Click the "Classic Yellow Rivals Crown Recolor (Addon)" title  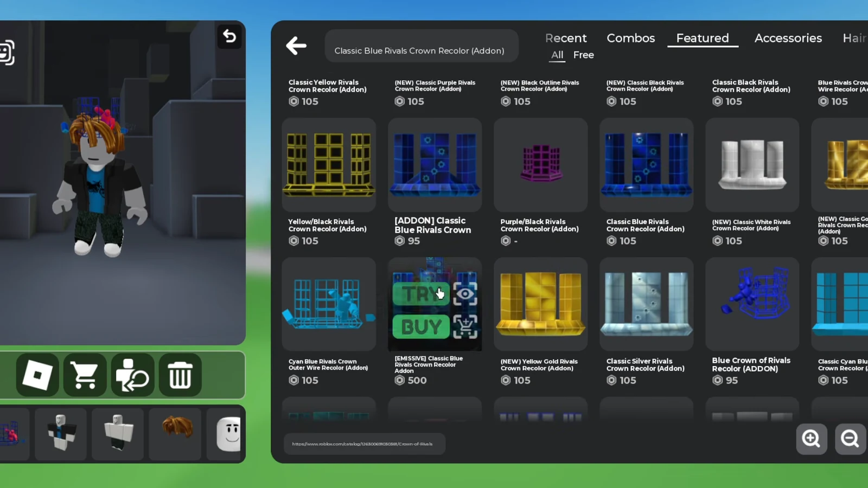point(328,86)
